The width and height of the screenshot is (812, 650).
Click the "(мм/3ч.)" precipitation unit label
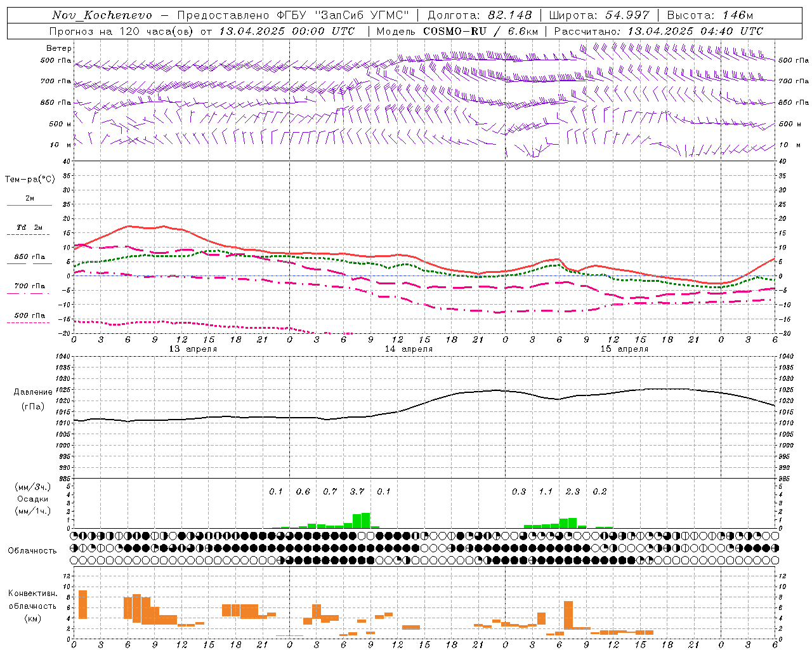[33, 487]
